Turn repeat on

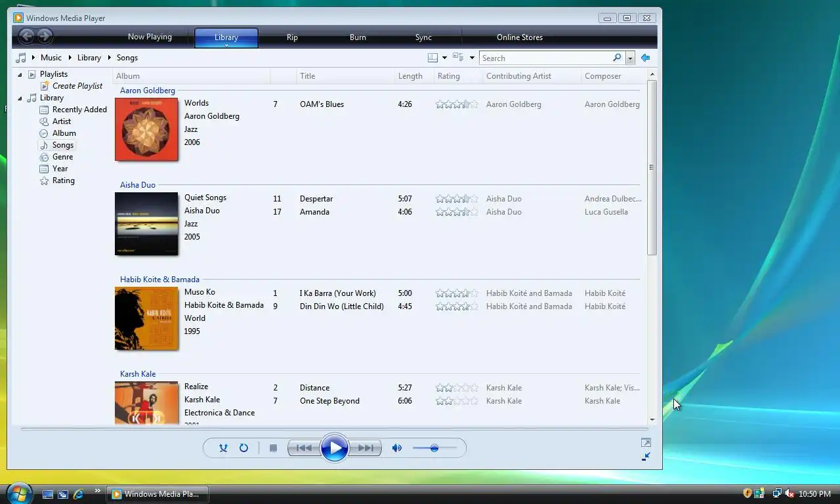pos(243,448)
